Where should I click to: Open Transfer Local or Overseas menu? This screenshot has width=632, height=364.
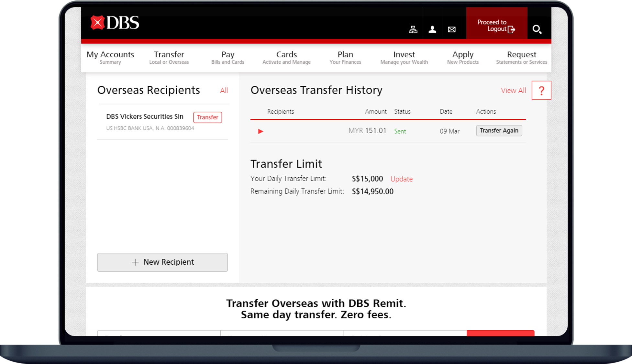point(169,58)
